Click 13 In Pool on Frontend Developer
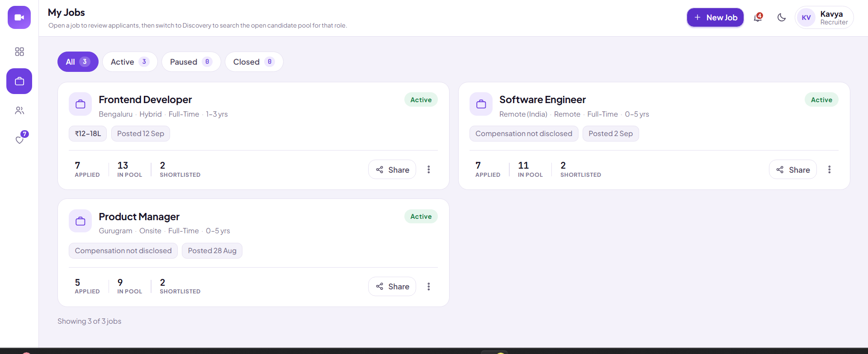The width and height of the screenshot is (868, 354). (130, 170)
